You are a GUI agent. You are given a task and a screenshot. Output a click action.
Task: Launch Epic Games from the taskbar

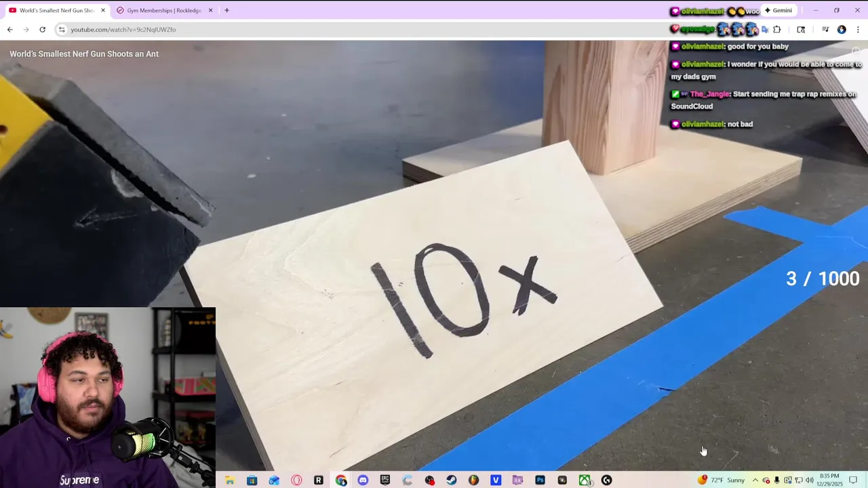pos(385,480)
